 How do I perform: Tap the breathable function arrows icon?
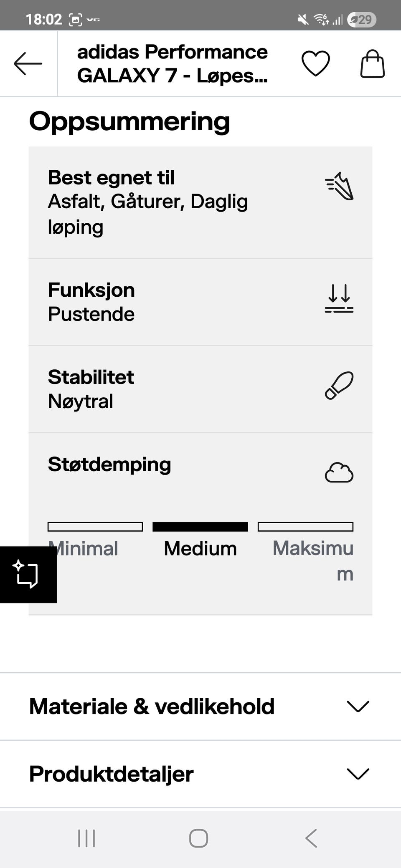click(339, 298)
